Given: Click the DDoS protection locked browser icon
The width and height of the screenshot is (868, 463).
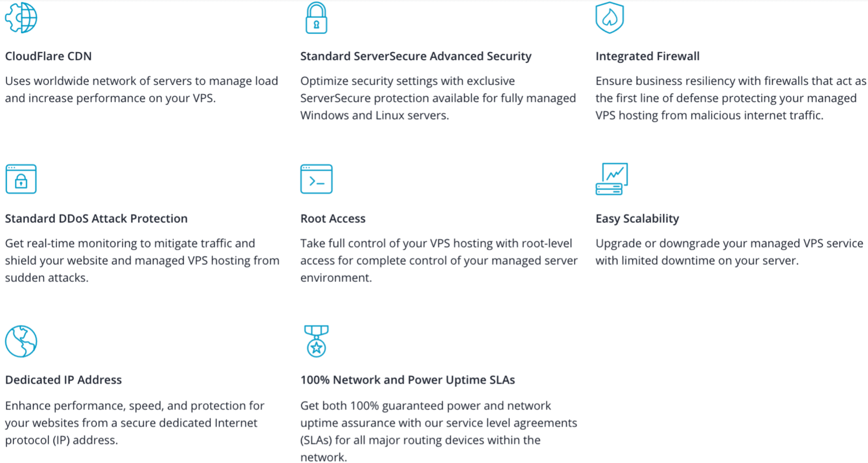Looking at the screenshot, I should point(21,179).
